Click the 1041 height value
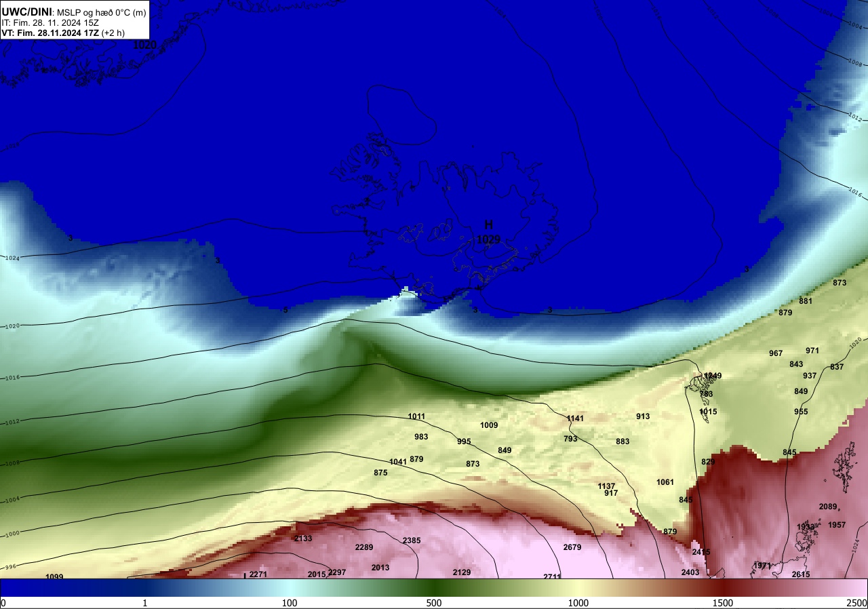Screen dimensions: 868x609 [x=398, y=462]
